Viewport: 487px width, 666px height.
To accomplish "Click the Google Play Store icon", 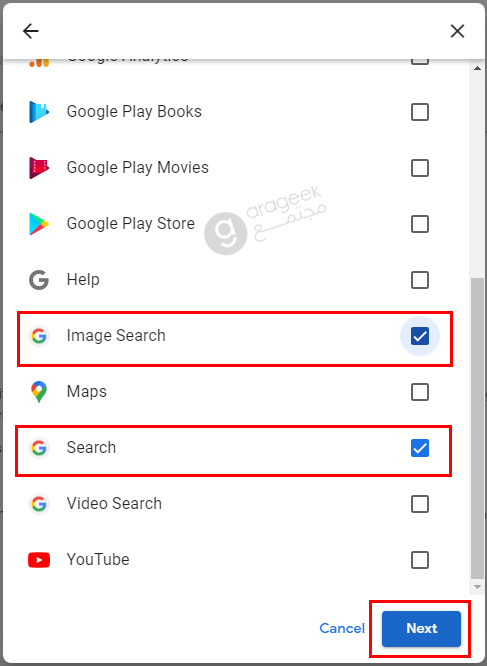I will [x=39, y=224].
